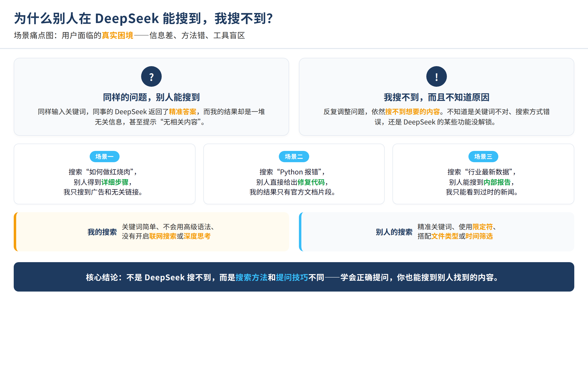Click the blue 提问技巧 in conclusion banner
The height and width of the screenshot is (392, 588).
(292, 277)
